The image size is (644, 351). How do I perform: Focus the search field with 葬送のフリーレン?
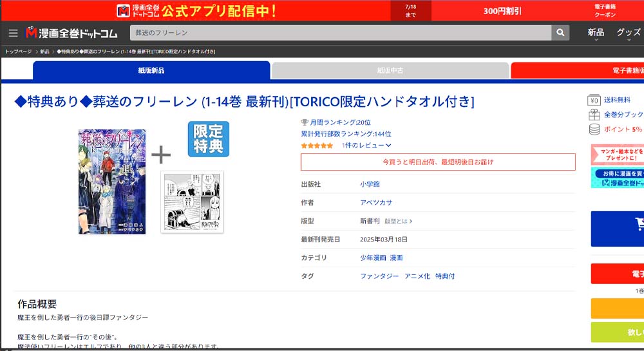(x=341, y=32)
